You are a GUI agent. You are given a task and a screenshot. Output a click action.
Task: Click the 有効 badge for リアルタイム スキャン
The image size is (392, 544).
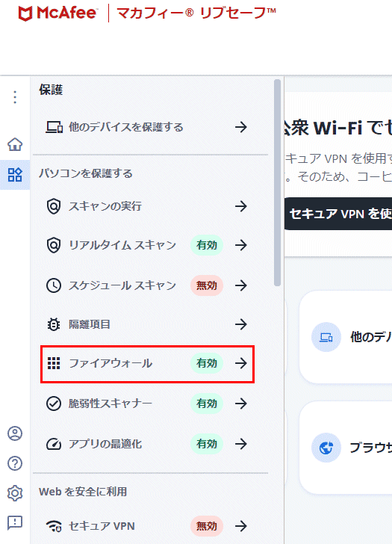click(207, 245)
